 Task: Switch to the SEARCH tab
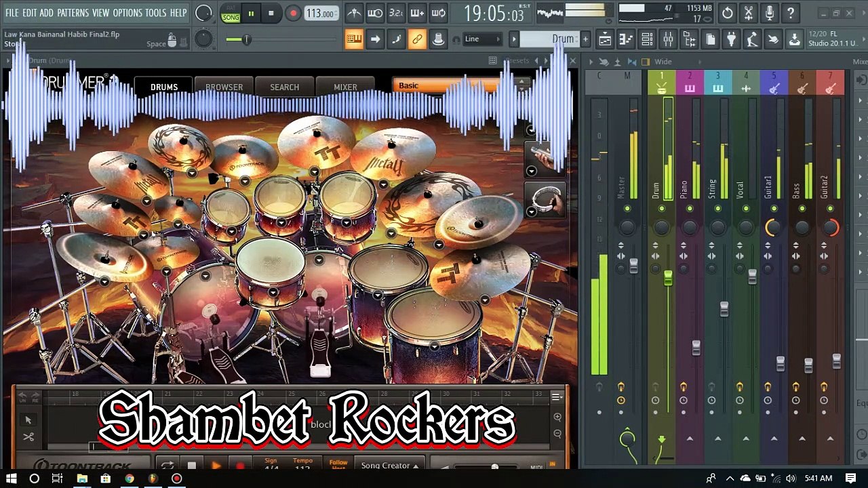click(x=284, y=87)
